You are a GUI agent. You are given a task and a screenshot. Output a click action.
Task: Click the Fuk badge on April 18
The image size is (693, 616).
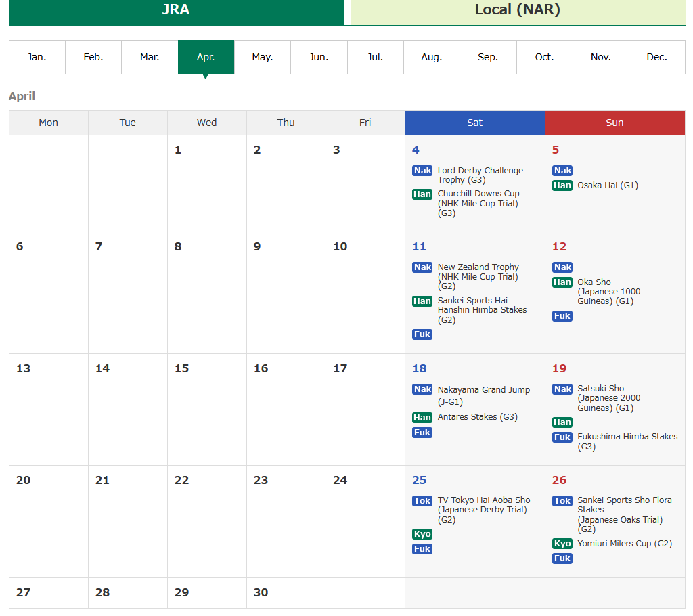422,433
